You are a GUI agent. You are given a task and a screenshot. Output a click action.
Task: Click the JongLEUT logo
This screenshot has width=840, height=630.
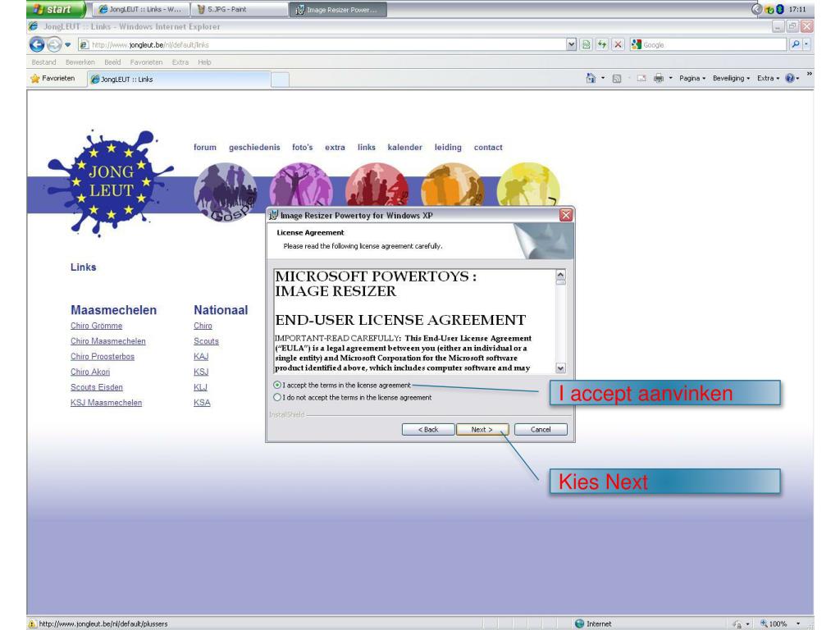pyautogui.click(x=110, y=182)
